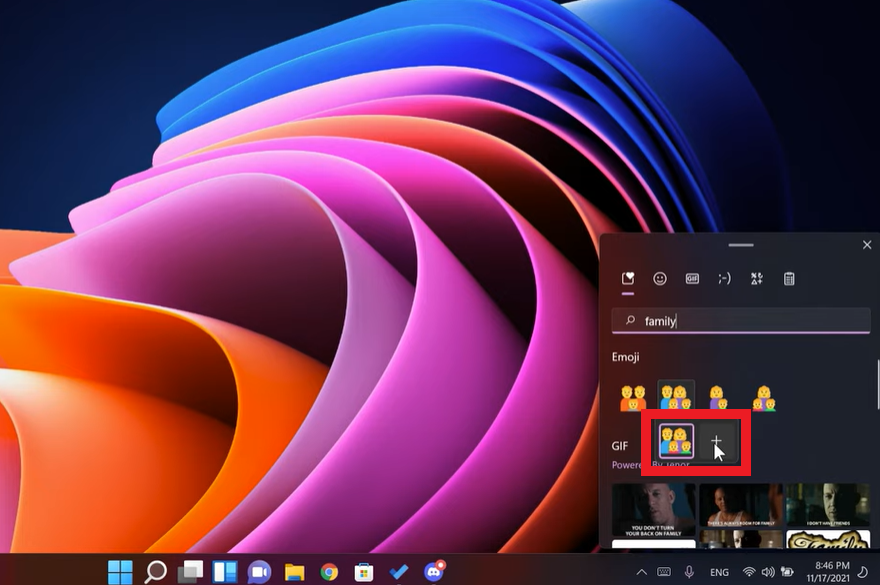Open the Start menu
Viewport: 880px width, 585px height.
[x=119, y=572]
